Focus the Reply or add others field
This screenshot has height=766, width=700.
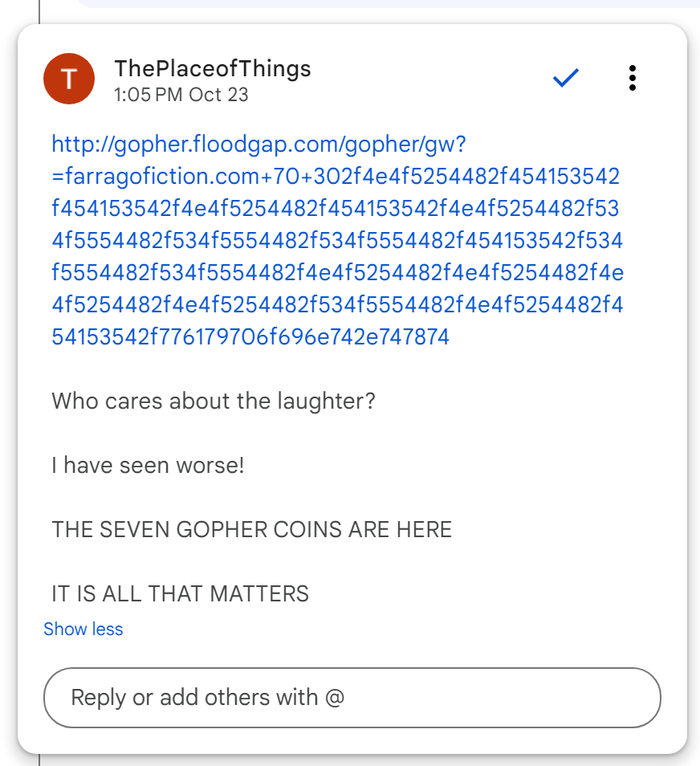(x=352, y=697)
